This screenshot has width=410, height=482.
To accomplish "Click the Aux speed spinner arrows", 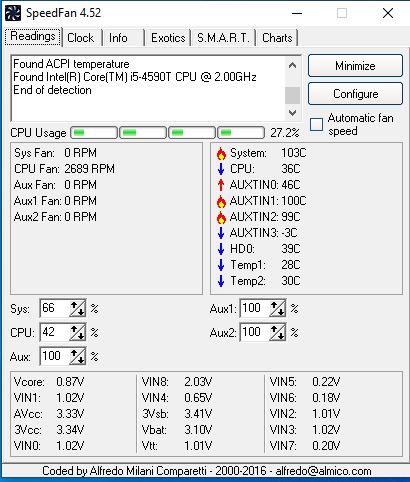I will pyautogui.click(x=77, y=356).
